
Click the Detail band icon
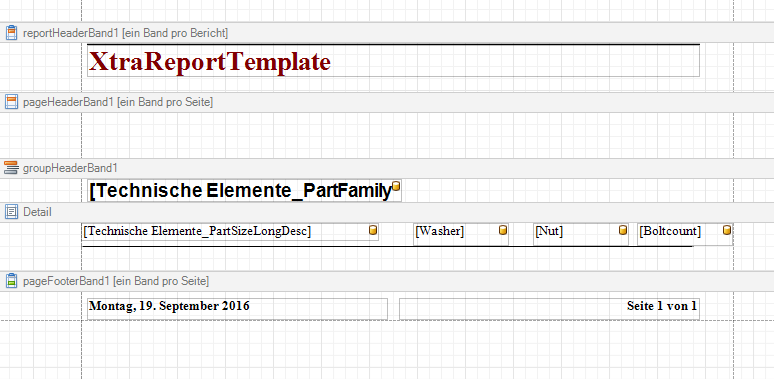[x=11, y=212]
